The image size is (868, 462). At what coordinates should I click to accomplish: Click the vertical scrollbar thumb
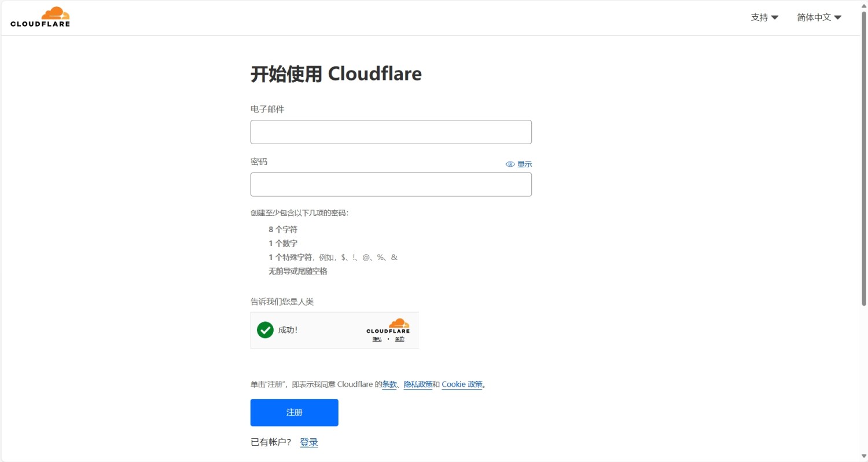coord(863,157)
